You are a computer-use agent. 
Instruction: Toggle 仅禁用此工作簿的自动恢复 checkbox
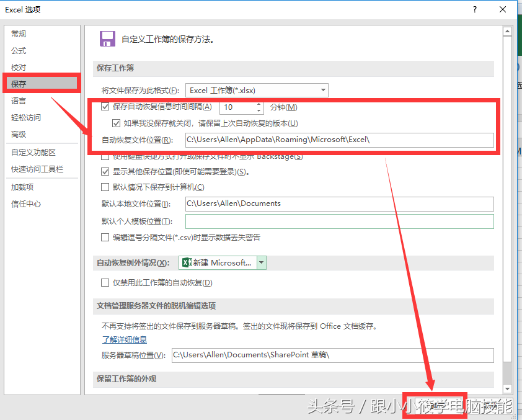105,283
